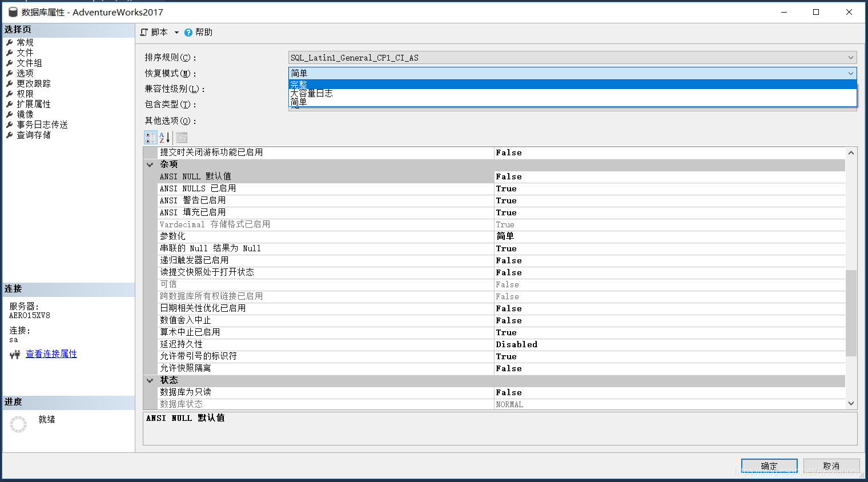The image size is (868, 482).
Task: Click the connection properties icon beside the link
Action: 15,355
